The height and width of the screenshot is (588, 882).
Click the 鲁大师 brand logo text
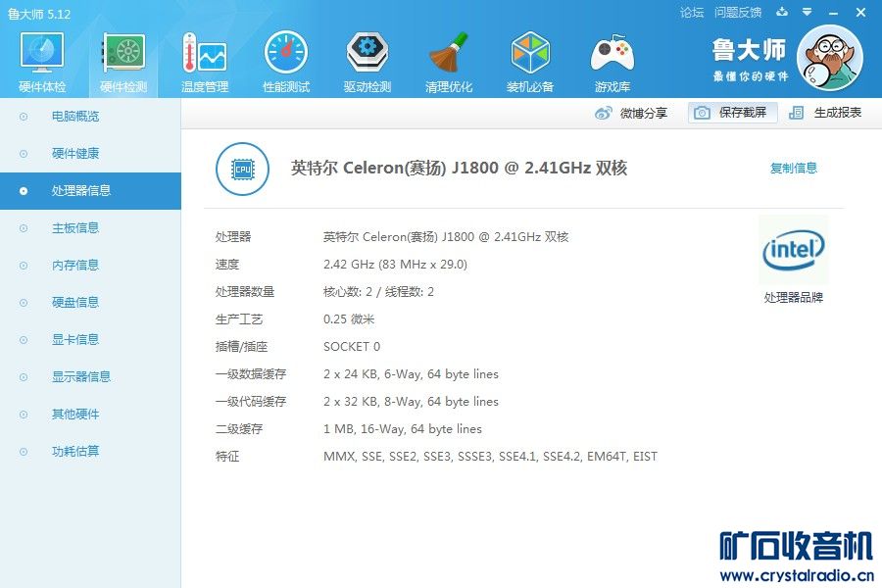750,51
